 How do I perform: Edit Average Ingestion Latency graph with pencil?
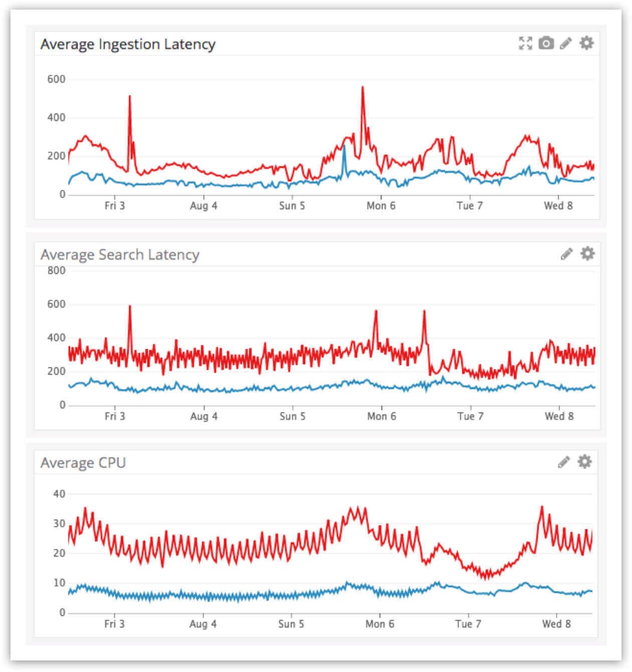tap(566, 43)
